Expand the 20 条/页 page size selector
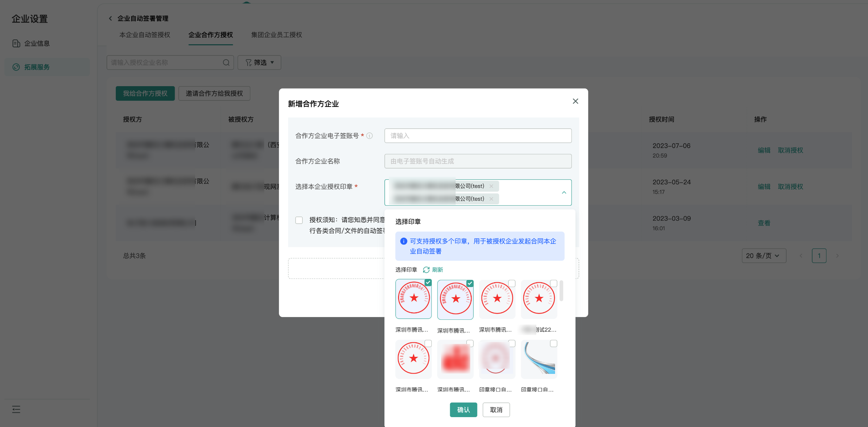The width and height of the screenshot is (868, 427). pos(763,256)
